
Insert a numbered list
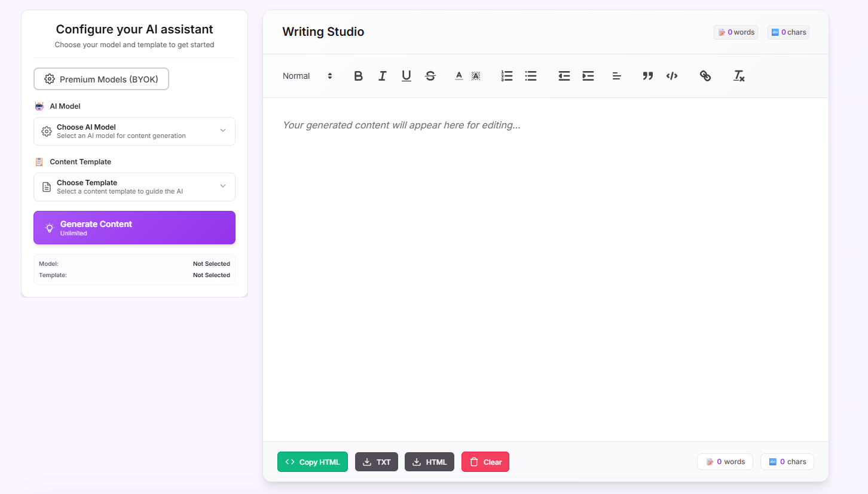507,76
